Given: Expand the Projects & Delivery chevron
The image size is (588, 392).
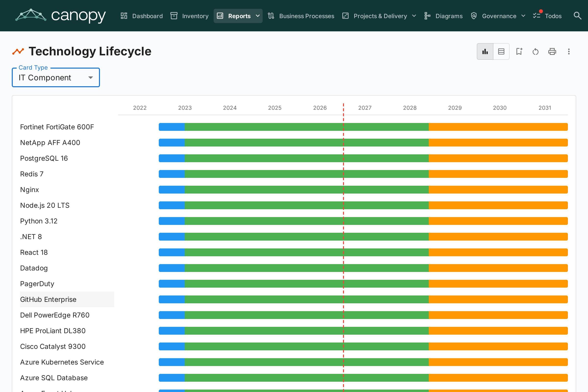Looking at the screenshot, I should pos(414,16).
